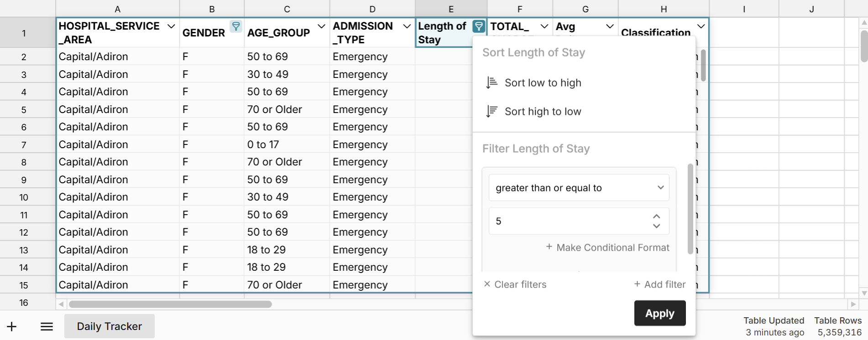The width and height of the screenshot is (868, 340).
Task: Click the Length of Stay filter icon
Action: tap(478, 26)
